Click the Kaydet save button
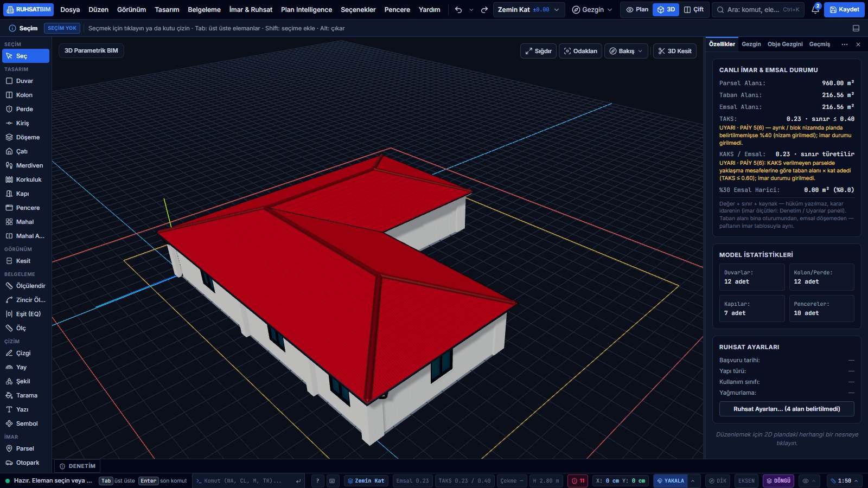This screenshot has height=488, width=868. (844, 10)
